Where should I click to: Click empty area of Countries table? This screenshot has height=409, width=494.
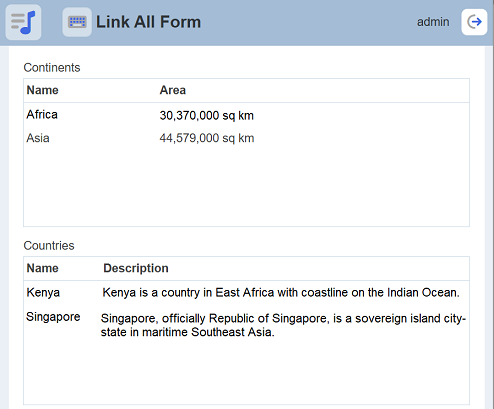246,373
